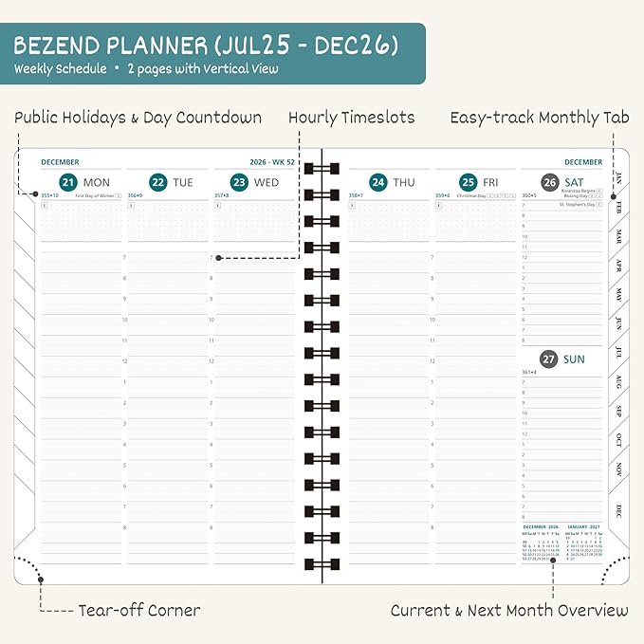Viewport: 644px width, 644px height.
Task: Go to the DEC monthly tab
Action: 618,510
